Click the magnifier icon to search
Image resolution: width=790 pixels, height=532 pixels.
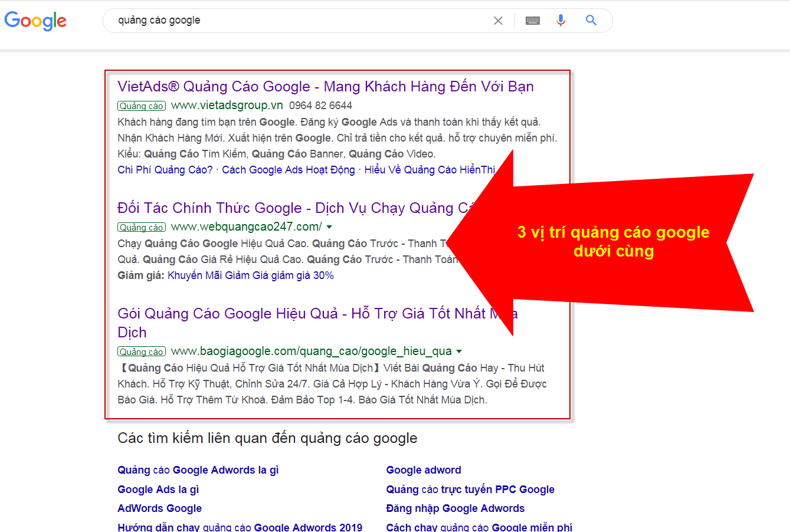point(591,20)
